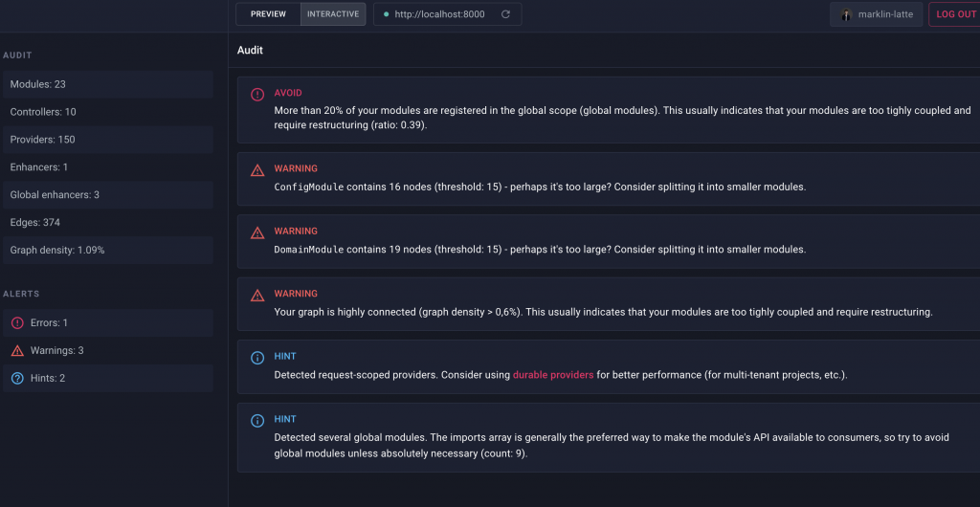Viewport: 980px width, 507px height.
Task: Open the durable providers link
Action: click(x=553, y=375)
